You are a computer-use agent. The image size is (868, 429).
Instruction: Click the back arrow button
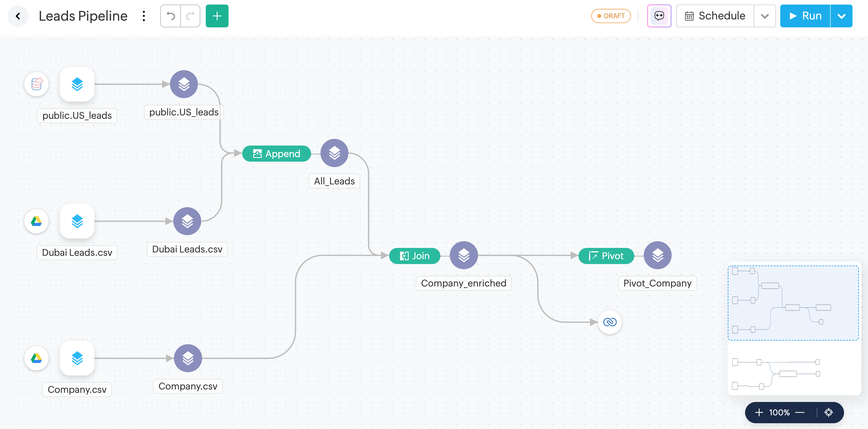18,16
